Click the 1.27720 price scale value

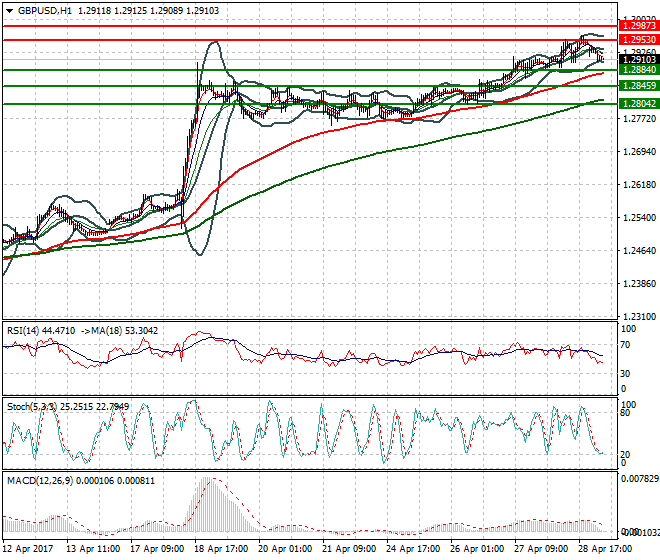click(x=639, y=119)
